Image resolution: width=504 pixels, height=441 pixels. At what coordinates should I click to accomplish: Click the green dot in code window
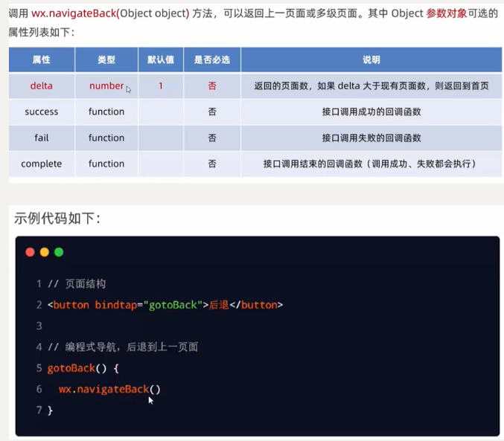(x=59, y=252)
